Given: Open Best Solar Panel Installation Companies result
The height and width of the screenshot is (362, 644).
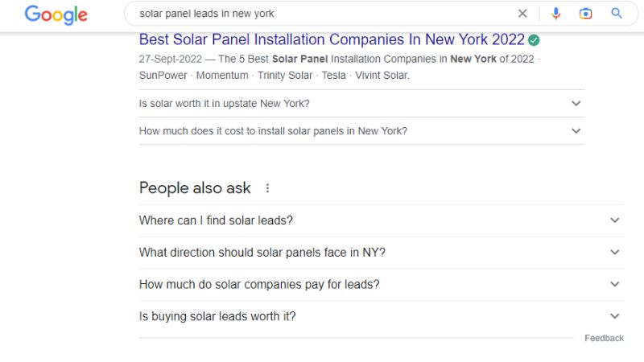Looking at the screenshot, I should click(x=332, y=39).
